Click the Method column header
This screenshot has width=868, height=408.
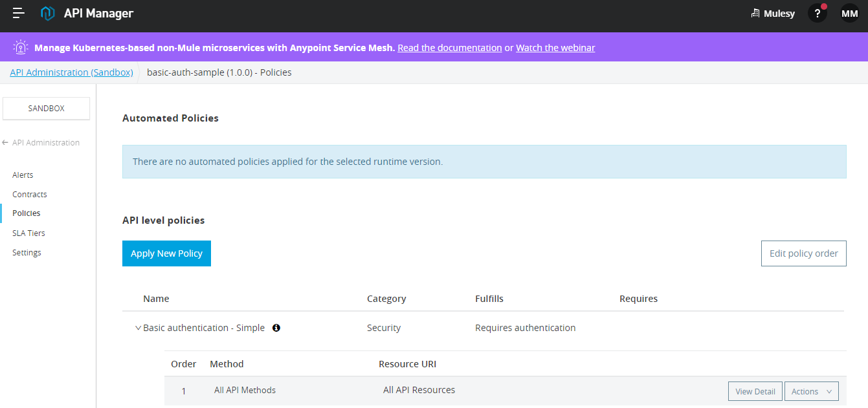click(x=227, y=364)
